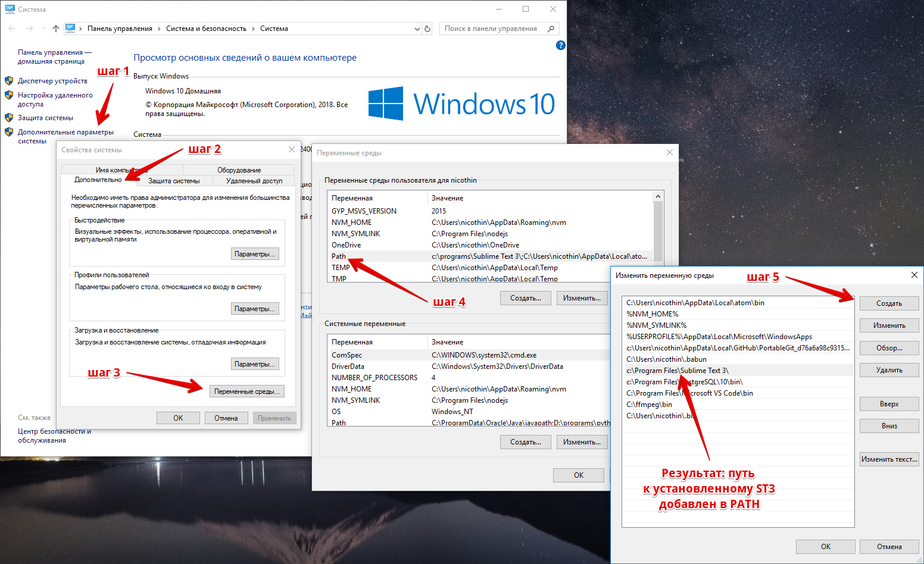This screenshot has height=564, width=924.
Task: Refresh the address bar in the System window
Action: pos(427,29)
